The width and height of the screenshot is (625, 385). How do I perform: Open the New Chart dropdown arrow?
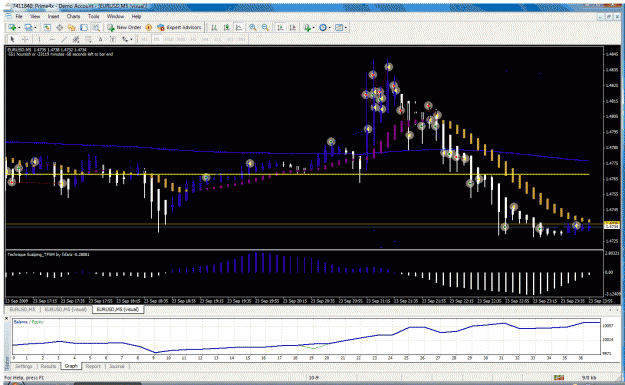[x=19, y=28]
